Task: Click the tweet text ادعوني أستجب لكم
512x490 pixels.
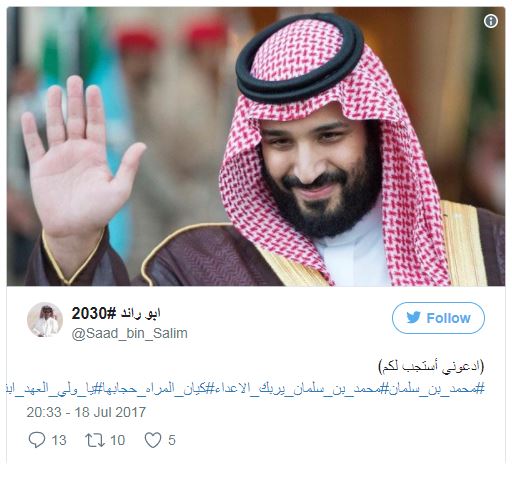Action: [x=431, y=367]
